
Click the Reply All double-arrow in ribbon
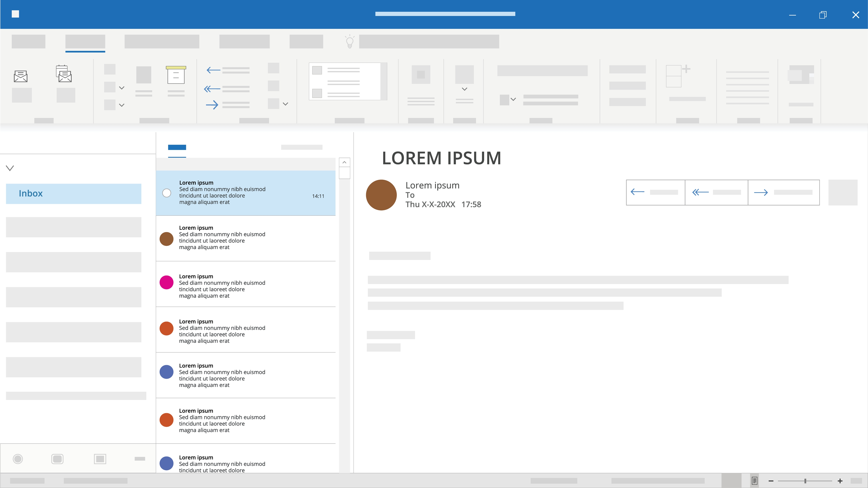(212, 89)
